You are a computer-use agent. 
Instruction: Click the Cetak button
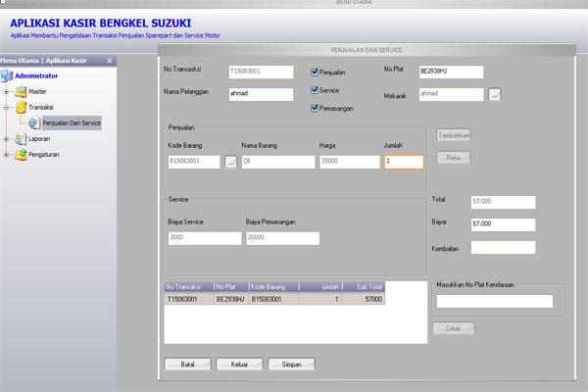(x=454, y=328)
